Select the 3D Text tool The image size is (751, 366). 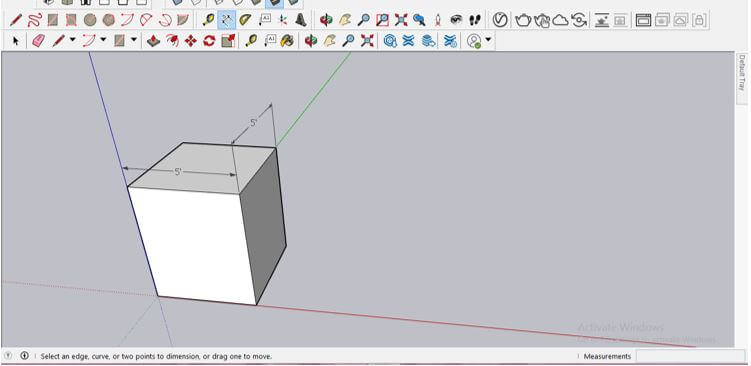click(301, 20)
